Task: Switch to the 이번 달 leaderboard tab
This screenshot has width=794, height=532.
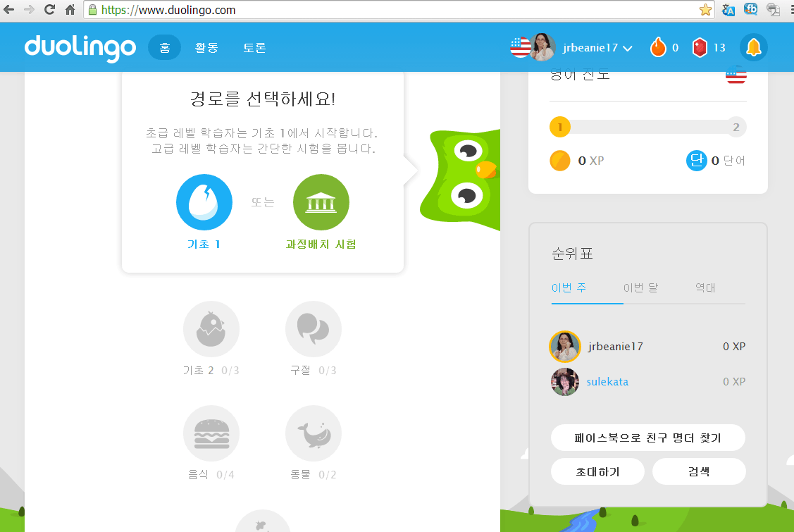Action: (640, 287)
